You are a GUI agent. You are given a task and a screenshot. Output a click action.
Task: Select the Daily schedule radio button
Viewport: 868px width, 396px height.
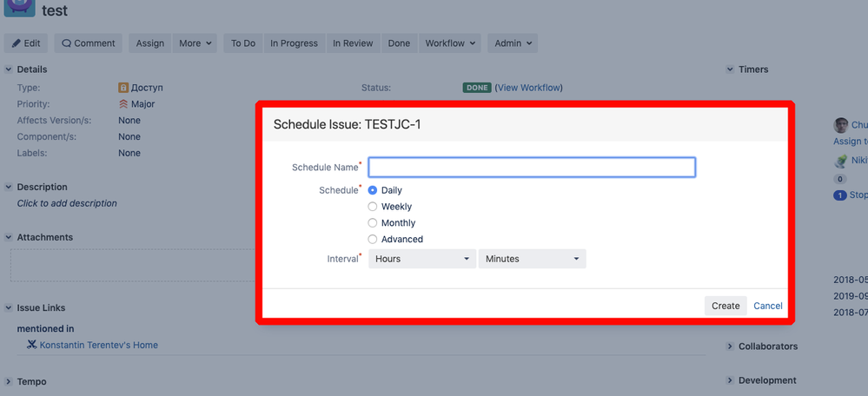pos(373,190)
